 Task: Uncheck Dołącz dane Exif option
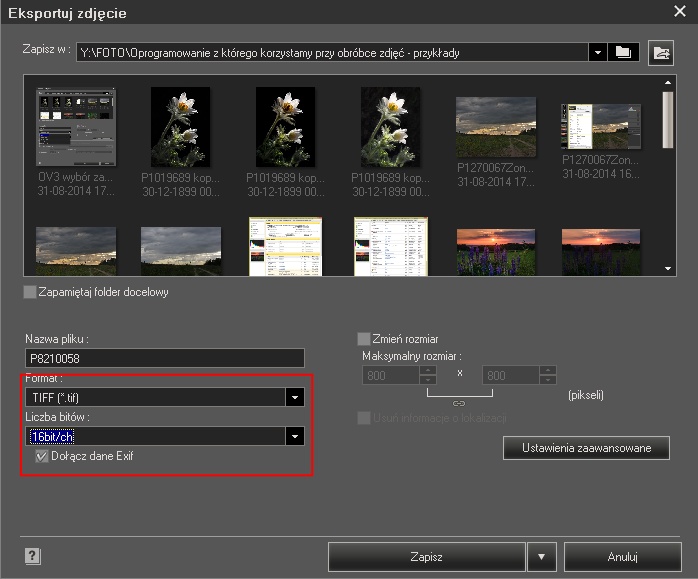click(41, 456)
